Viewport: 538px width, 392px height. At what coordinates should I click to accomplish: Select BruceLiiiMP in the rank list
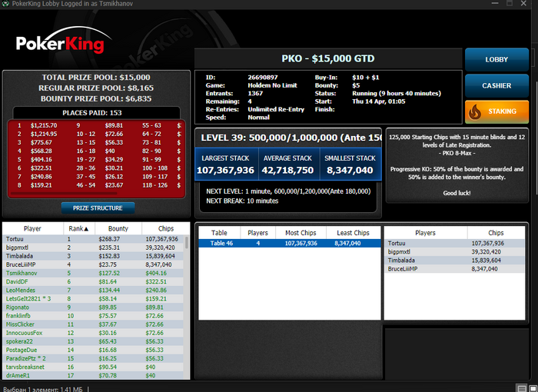click(x=94, y=264)
